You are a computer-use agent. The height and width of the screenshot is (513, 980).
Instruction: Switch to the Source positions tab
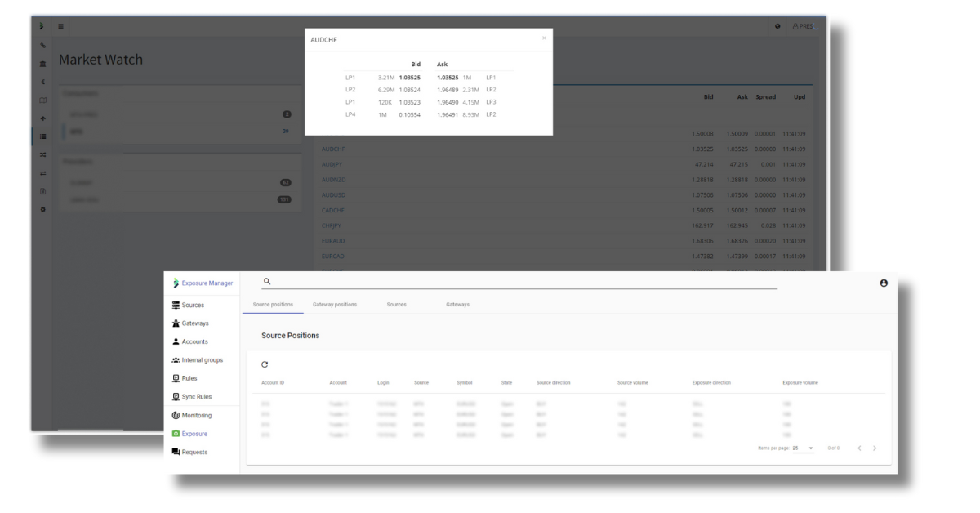[273, 305]
